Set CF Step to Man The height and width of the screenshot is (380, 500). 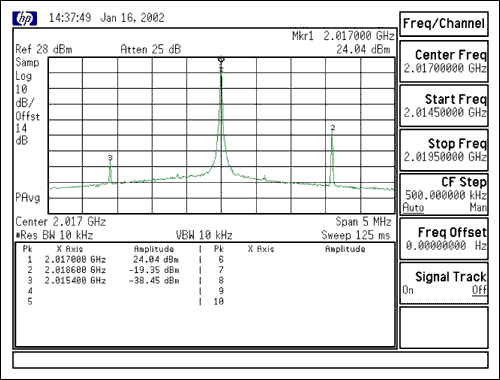(x=478, y=208)
